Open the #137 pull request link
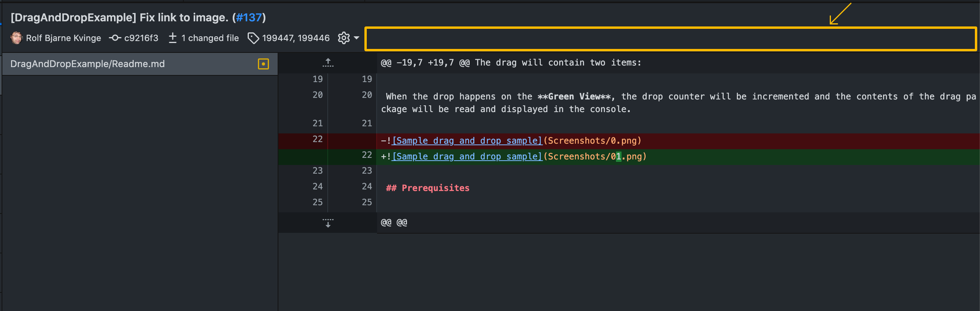This screenshot has width=980, height=311. coord(249,17)
